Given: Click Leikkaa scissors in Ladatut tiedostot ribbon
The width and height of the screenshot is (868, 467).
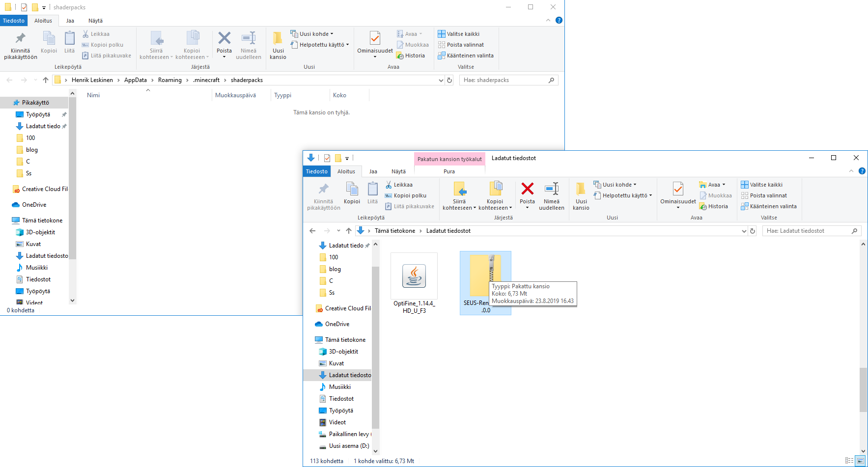Looking at the screenshot, I should coord(398,185).
